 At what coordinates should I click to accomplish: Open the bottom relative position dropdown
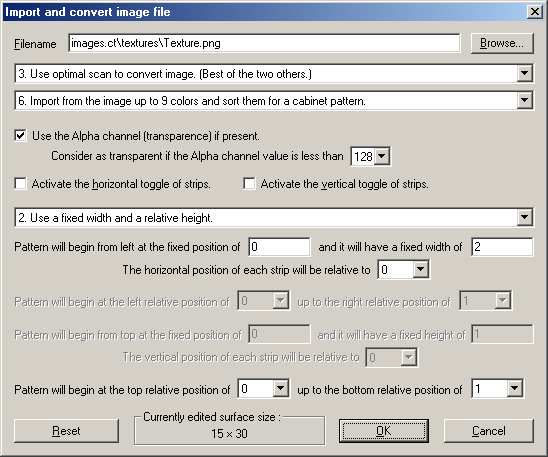click(497, 389)
